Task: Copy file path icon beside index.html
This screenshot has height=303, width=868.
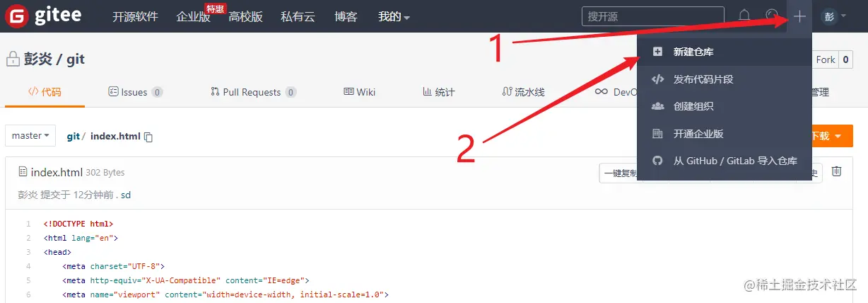Action: coord(148,137)
